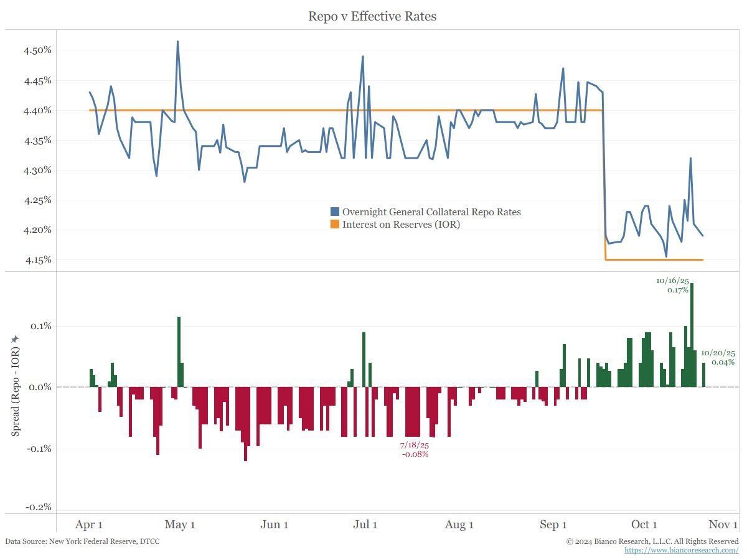Click the 4.15% y-axis tick label
Viewport: 747px width, 560px height.
coord(39,259)
